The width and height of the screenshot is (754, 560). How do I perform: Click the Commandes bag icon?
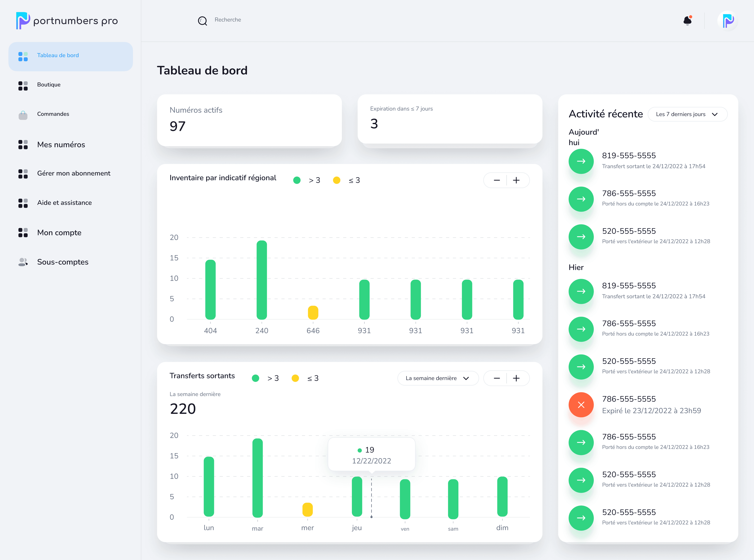[23, 115]
